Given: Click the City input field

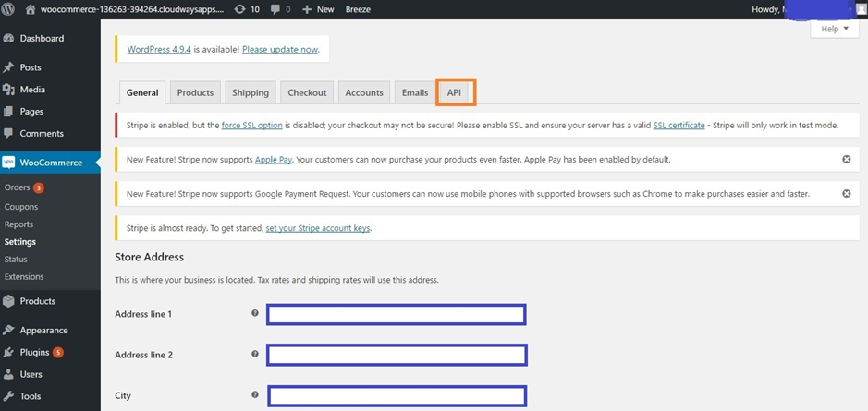Looking at the screenshot, I should coord(397,396).
